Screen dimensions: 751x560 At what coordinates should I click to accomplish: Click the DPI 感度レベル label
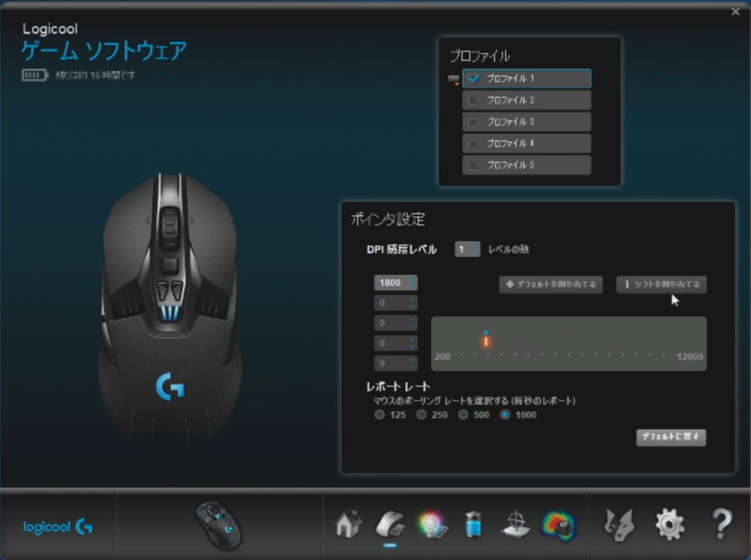[x=401, y=249]
